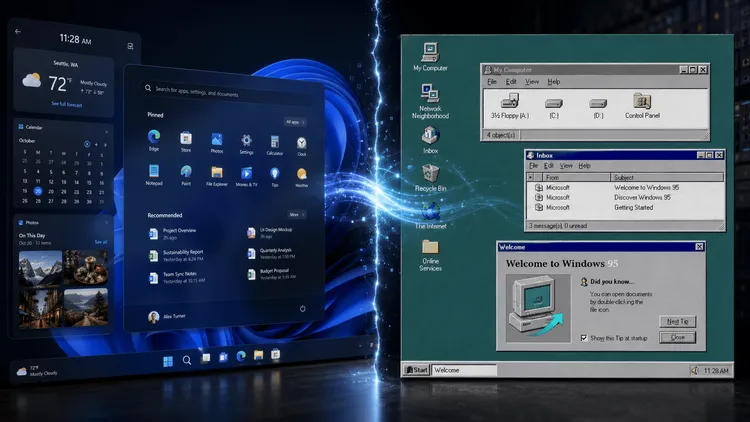The height and width of the screenshot is (422, 750).
Task: Click Next Tip in Welcome dialog
Action: click(677, 322)
